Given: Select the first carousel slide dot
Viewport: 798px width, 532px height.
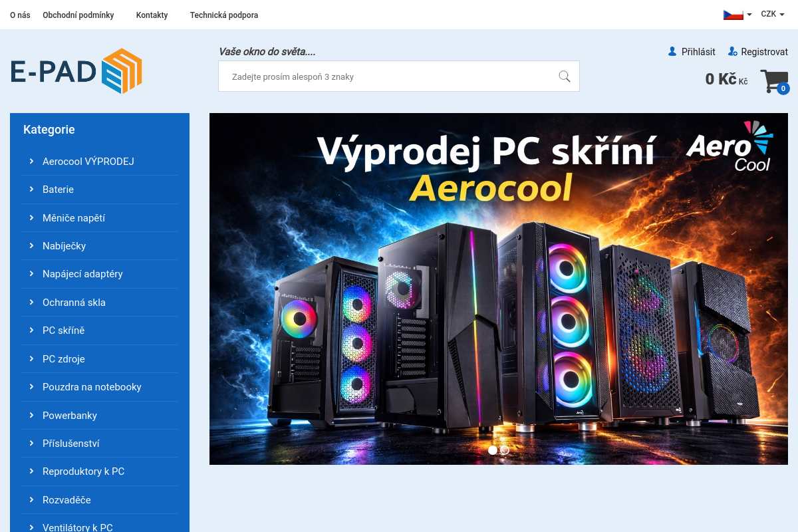Looking at the screenshot, I should pos(493,450).
